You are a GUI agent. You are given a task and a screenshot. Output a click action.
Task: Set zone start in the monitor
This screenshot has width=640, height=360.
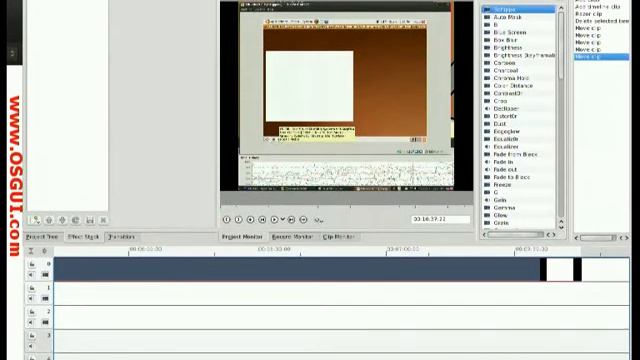pos(227,220)
